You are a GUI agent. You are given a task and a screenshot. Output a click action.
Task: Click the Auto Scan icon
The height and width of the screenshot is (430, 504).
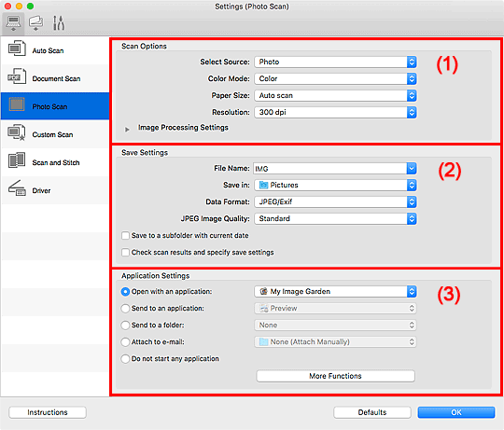coord(17,49)
